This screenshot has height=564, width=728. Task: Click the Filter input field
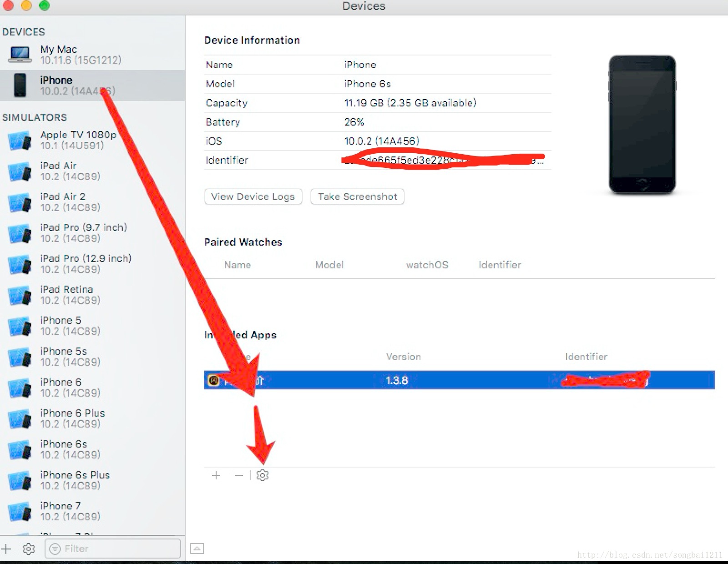click(113, 549)
